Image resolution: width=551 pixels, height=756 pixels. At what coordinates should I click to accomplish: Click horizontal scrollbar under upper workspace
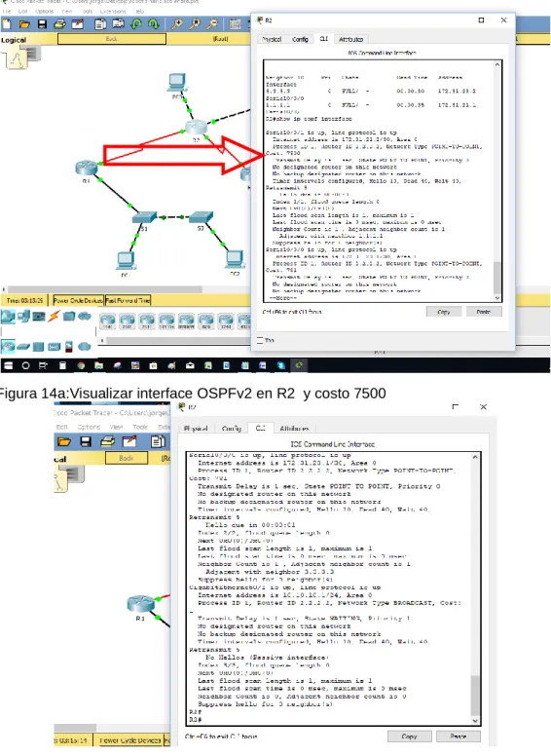105,289
